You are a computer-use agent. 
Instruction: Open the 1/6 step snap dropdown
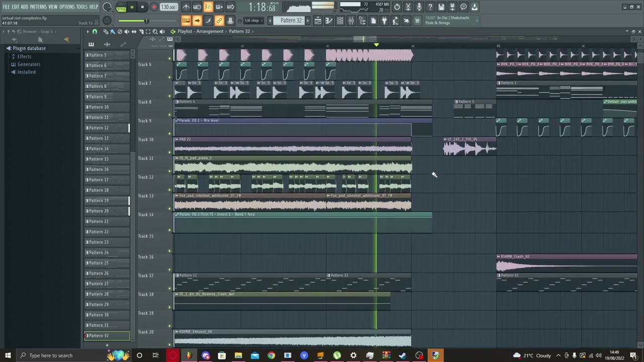click(252, 21)
